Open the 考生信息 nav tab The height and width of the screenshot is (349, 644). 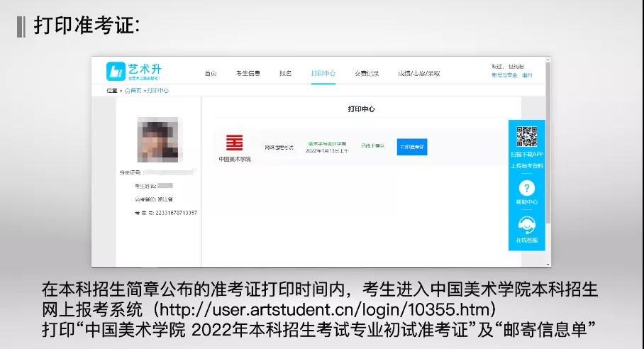248,74
